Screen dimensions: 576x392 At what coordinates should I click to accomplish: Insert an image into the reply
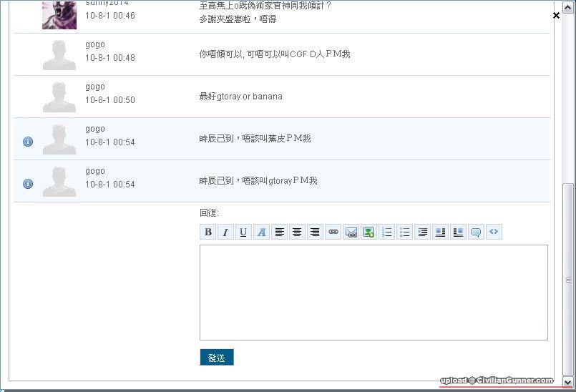[368, 232]
